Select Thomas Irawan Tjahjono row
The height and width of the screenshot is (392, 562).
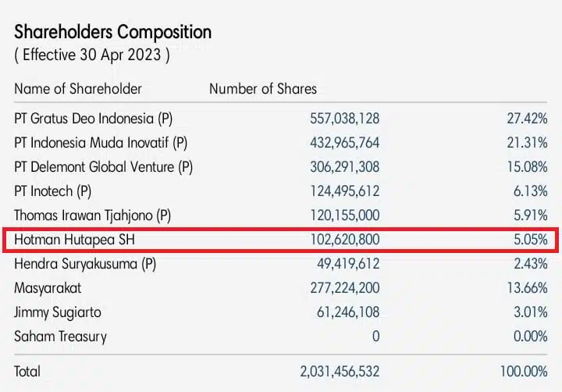[93, 216]
